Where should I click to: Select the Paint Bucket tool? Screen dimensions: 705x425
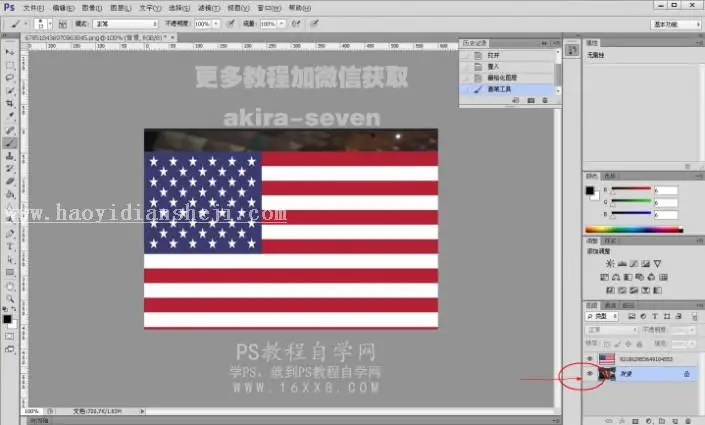pos(9,195)
